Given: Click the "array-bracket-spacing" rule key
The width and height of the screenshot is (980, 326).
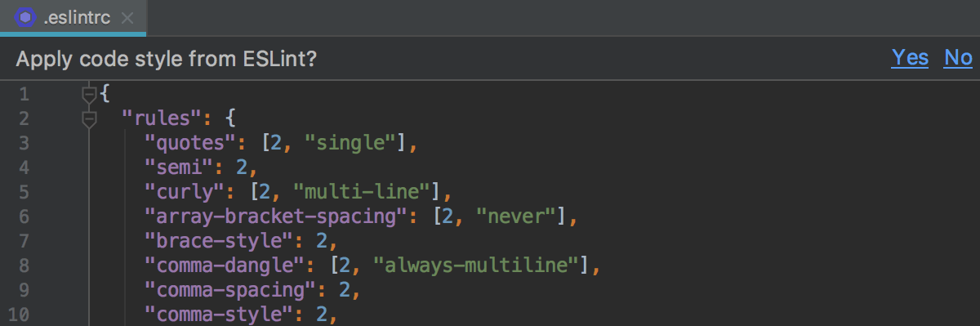Looking at the screenshot, I should click(x=276, y=217).
